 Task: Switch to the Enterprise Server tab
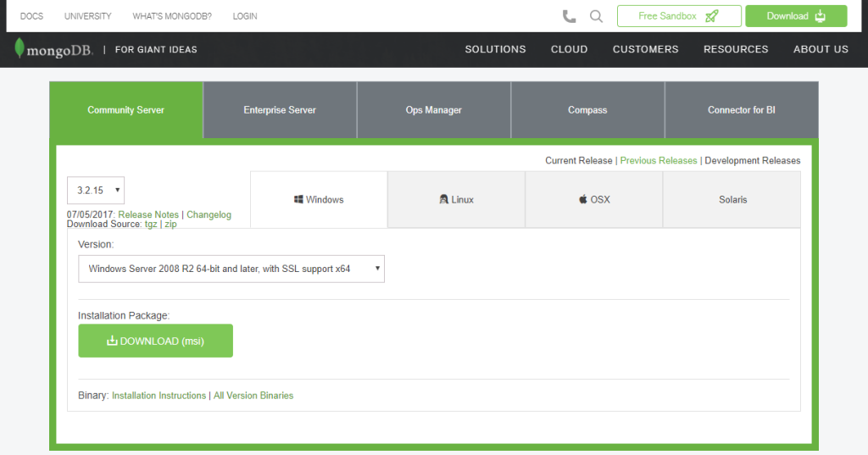click(x=280, y=109)
